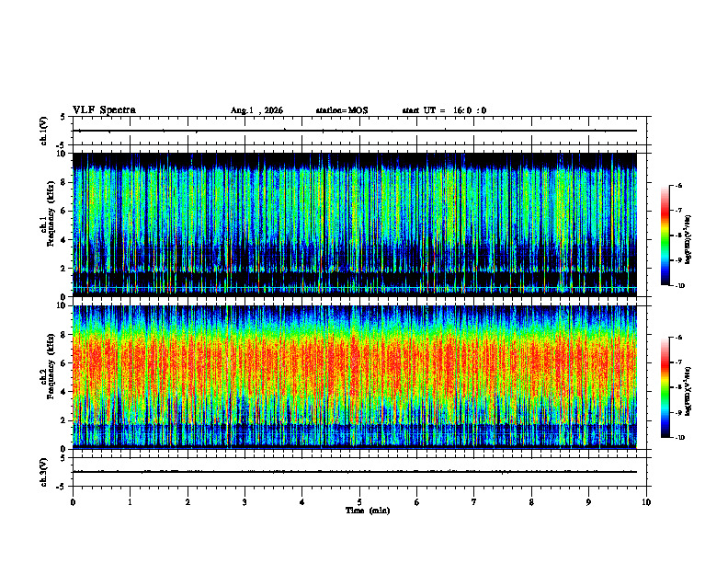
Task: Click time axis tick label "7"
Action: (474, 502)
